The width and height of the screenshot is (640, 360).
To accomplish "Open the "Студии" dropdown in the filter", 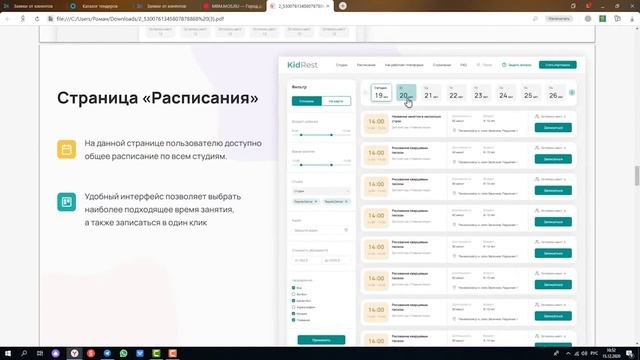I will click(321, 191).
